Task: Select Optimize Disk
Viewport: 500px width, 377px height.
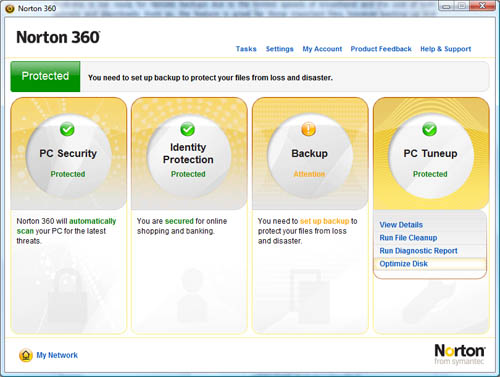Action: point(403,264)
